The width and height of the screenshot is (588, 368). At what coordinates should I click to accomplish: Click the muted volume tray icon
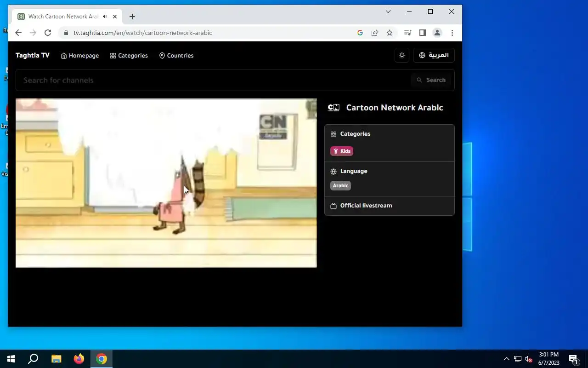coord(529,359)
